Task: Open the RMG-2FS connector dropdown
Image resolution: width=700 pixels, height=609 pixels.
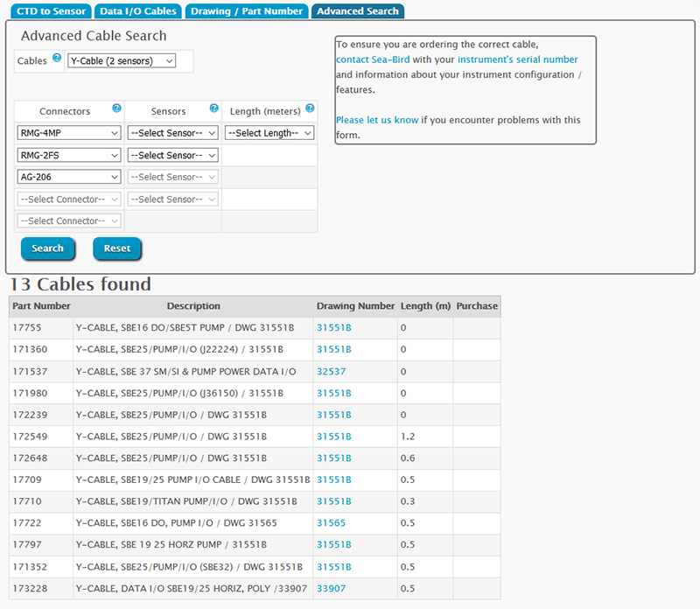Action: [68, 155]
